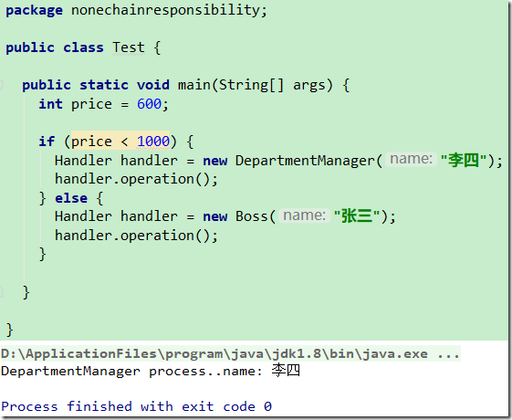Click the String[] args parameter

(272, 85)
